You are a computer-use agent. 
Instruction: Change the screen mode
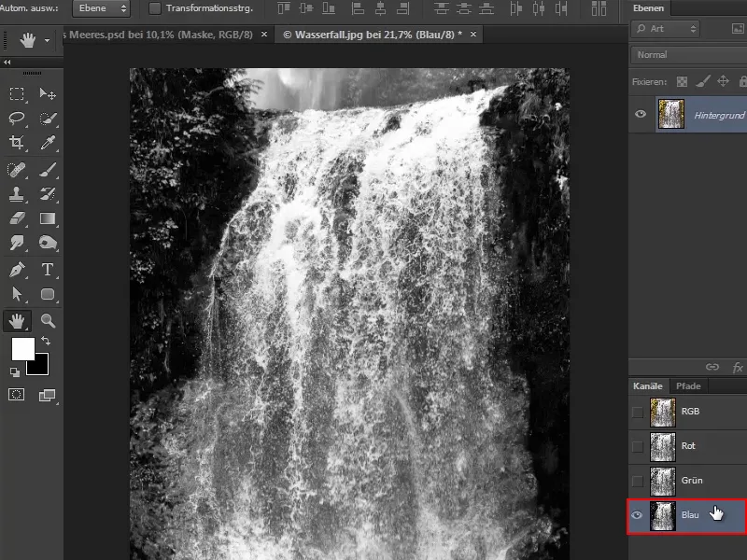[48, 395]
